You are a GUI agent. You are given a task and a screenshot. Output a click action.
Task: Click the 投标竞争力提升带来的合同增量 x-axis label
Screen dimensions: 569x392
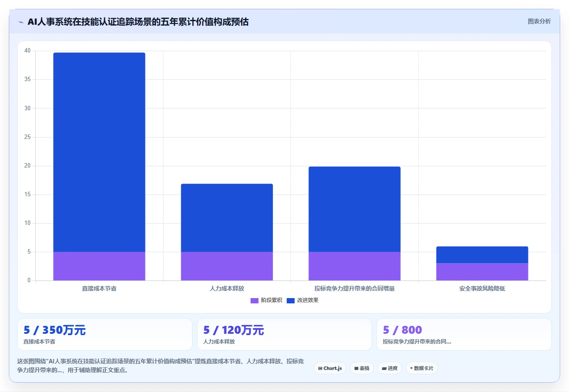click(x=354, y=289)
